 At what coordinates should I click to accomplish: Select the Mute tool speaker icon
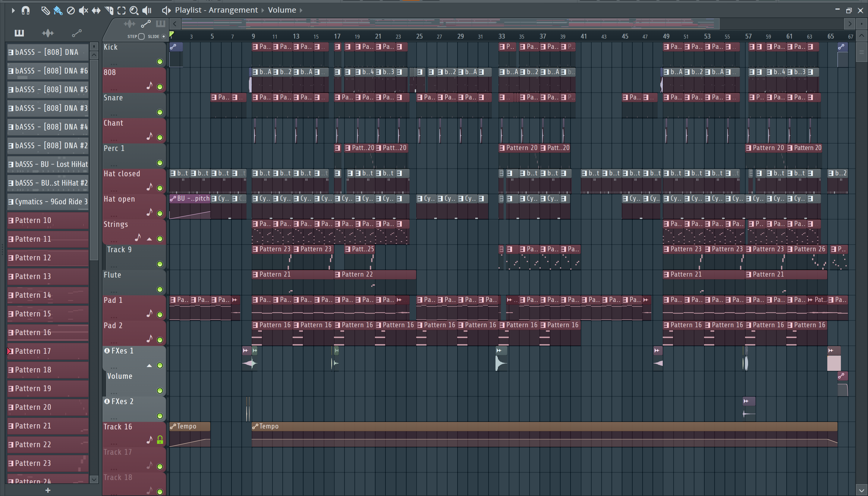(83, 11)
